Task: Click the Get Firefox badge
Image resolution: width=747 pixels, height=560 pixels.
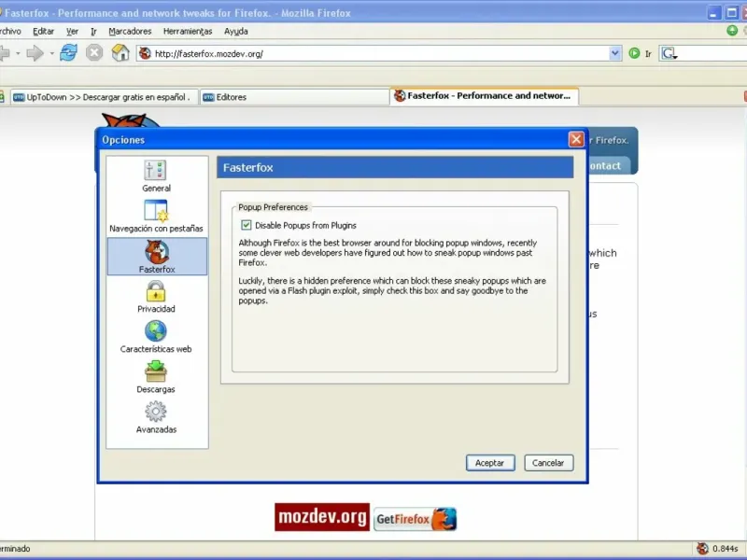Action: pos(415,519)
